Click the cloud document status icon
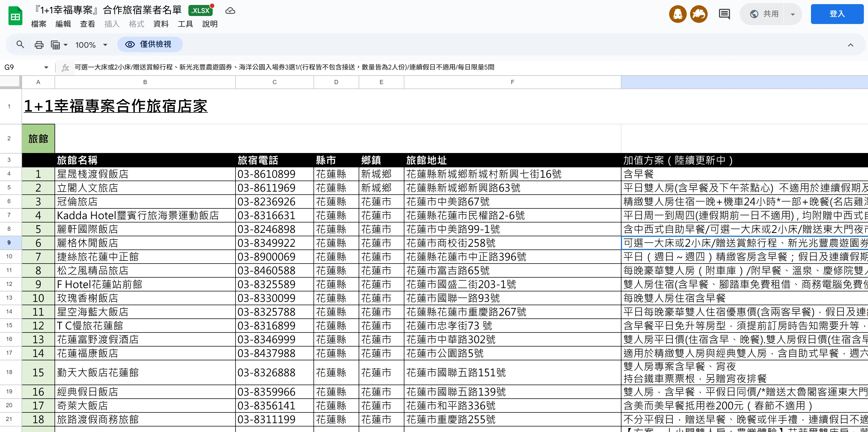This screenshot has width=868, height=432. pos(230,11)
